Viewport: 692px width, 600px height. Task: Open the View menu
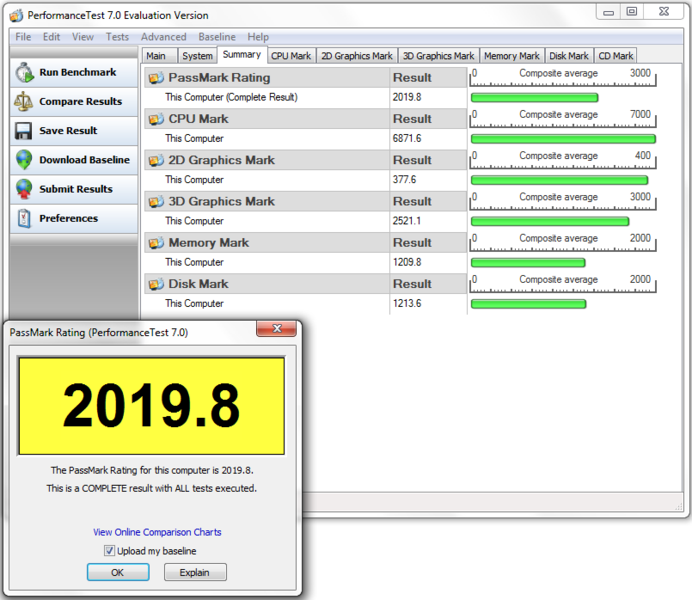[x=83, y=37]
